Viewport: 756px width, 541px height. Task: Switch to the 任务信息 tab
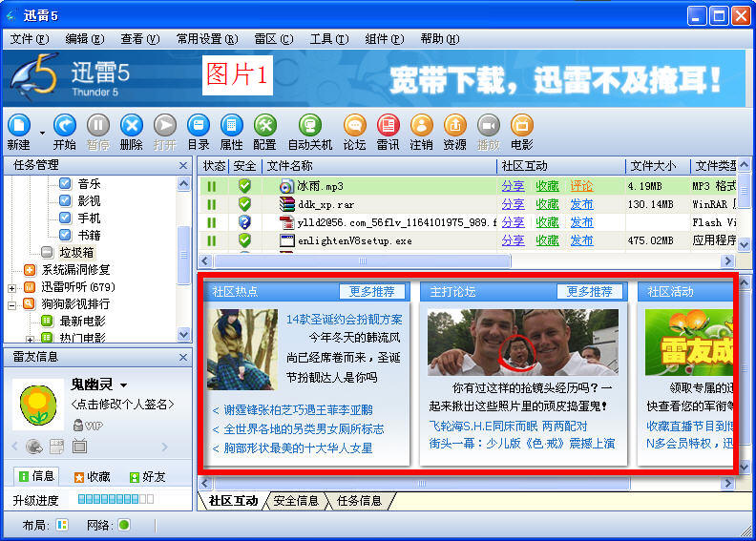359,501
